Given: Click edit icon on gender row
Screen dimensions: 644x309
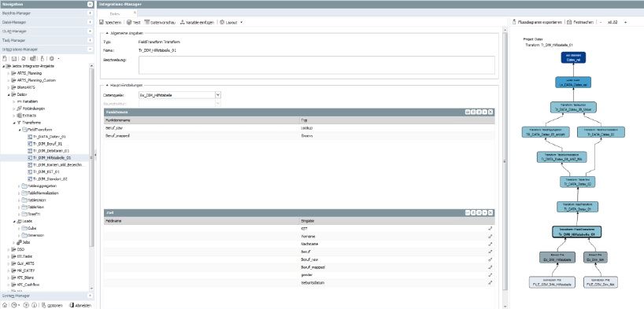Looking at the screenshot, I should pos(490,275).
